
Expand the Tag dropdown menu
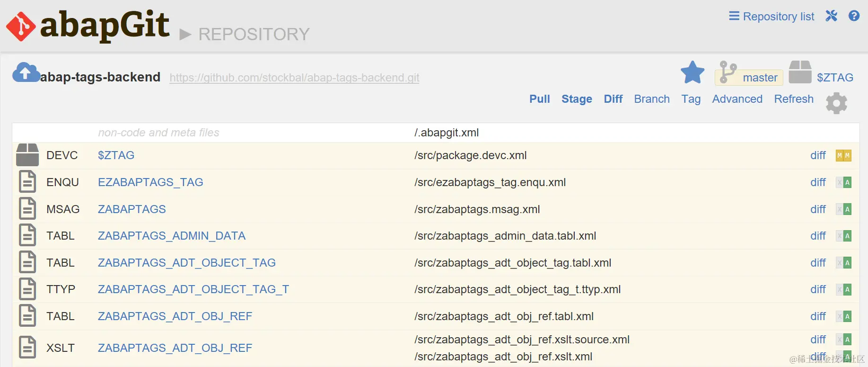[x=691, y=99]
